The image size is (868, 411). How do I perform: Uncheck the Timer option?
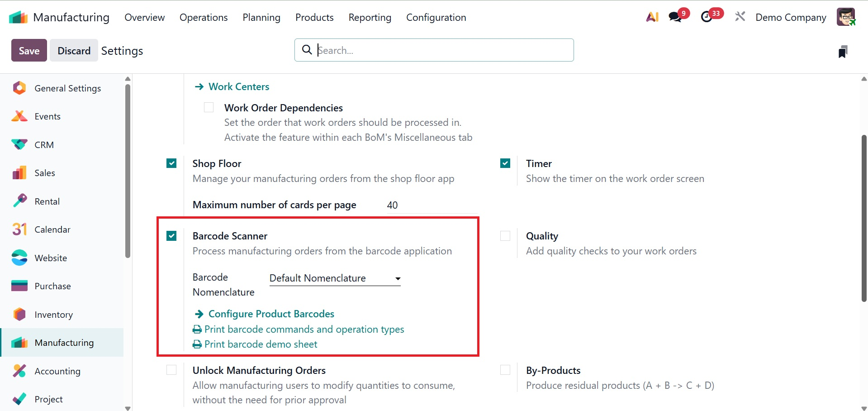(x=505, y=163)
